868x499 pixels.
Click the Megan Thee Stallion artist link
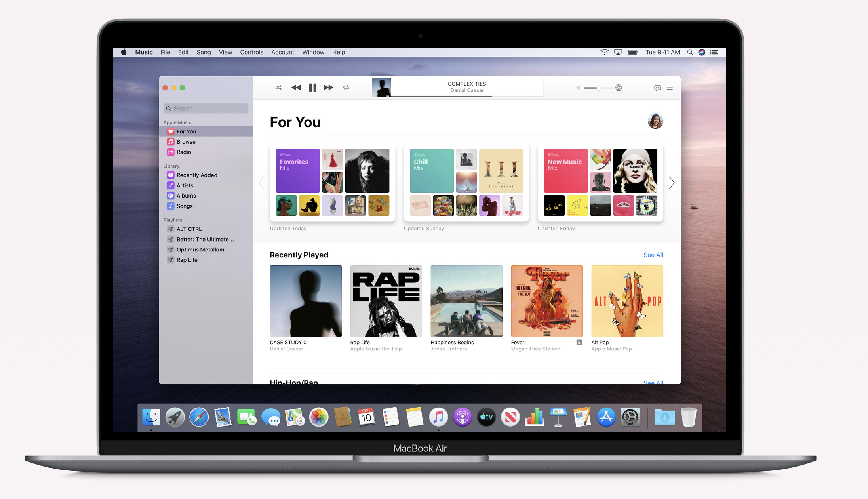point(535,349)
